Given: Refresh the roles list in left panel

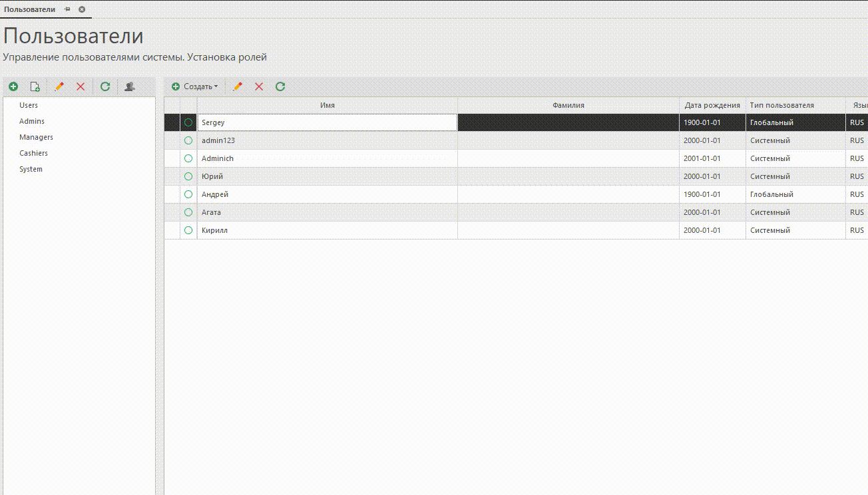Looking at the screenshot, I should pos(105,86).
